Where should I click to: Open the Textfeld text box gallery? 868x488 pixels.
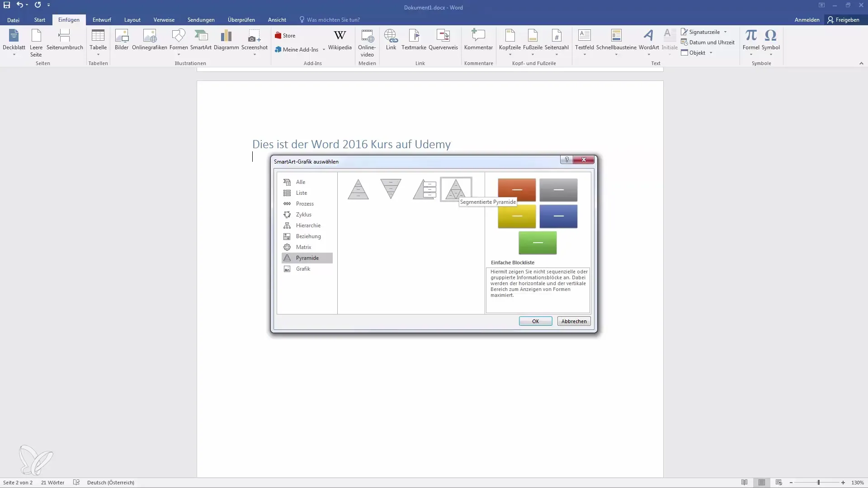click(x=585, y=42)
